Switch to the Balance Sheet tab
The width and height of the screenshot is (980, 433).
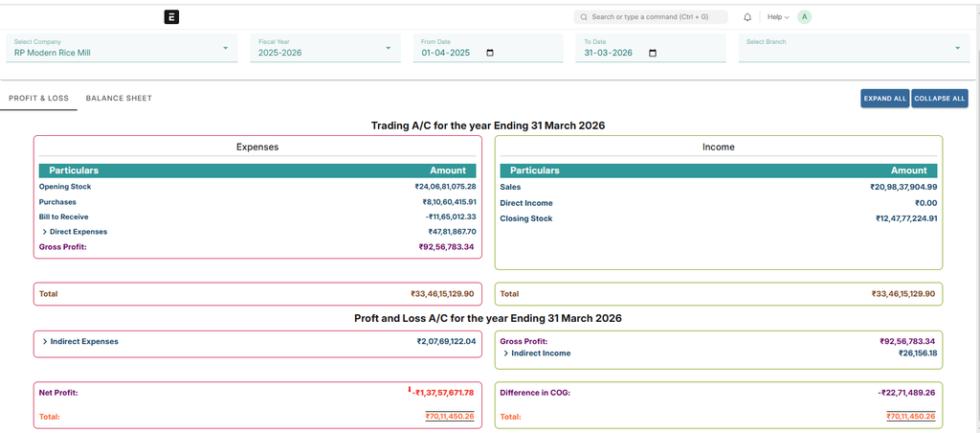tap(119, 99)
